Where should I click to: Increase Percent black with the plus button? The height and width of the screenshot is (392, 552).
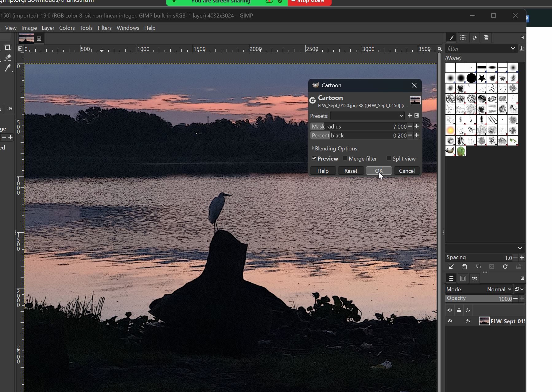click(x=417, y=135)
